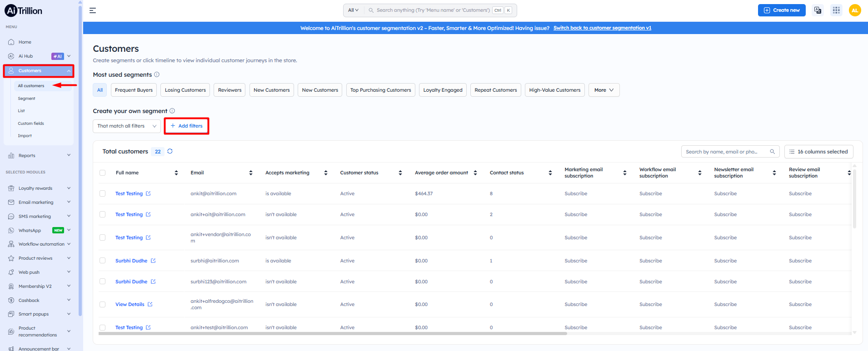The height and width of the screenshot is (351, 868).
Task: Open external link icon next to Surbhi Dudhe
Action: coord(153,261)
